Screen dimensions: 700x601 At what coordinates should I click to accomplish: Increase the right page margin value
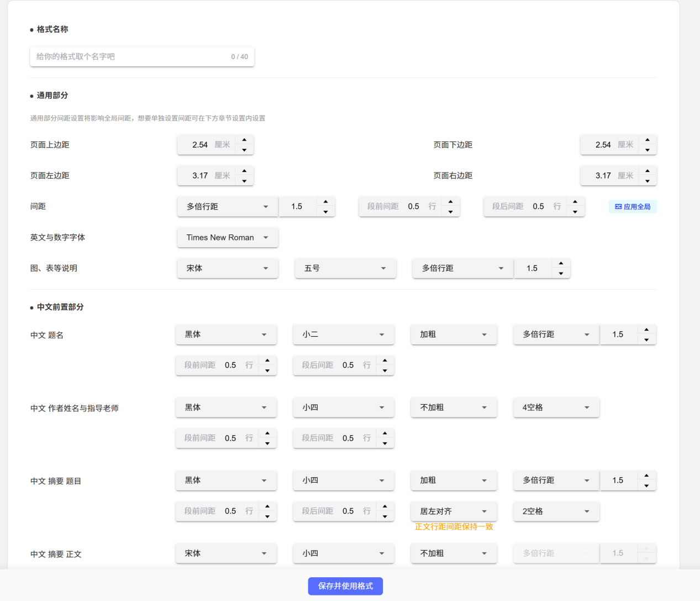click(x=648, y=171)
